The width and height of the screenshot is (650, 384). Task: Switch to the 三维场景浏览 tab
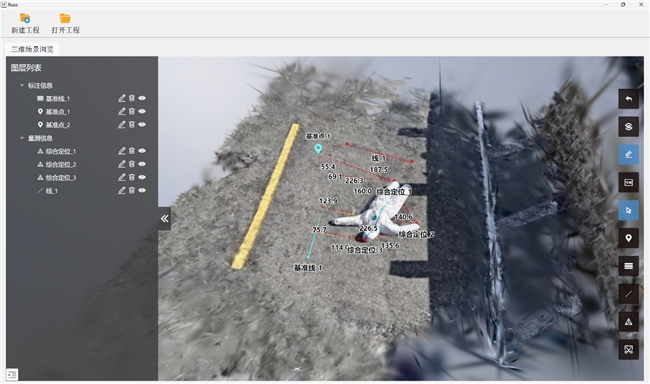32,49
